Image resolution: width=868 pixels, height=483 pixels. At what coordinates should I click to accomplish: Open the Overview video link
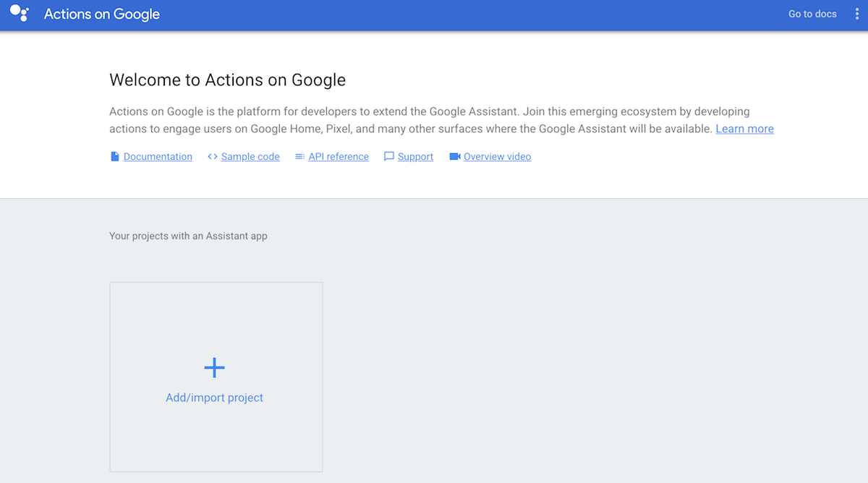[497, 156]
